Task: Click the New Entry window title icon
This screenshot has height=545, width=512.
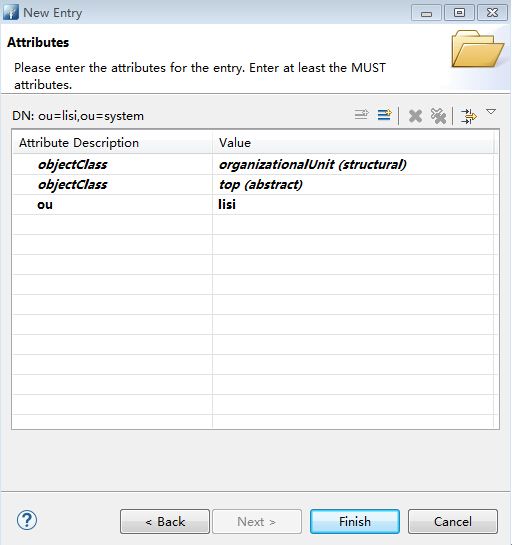Action: coord(10,12)
